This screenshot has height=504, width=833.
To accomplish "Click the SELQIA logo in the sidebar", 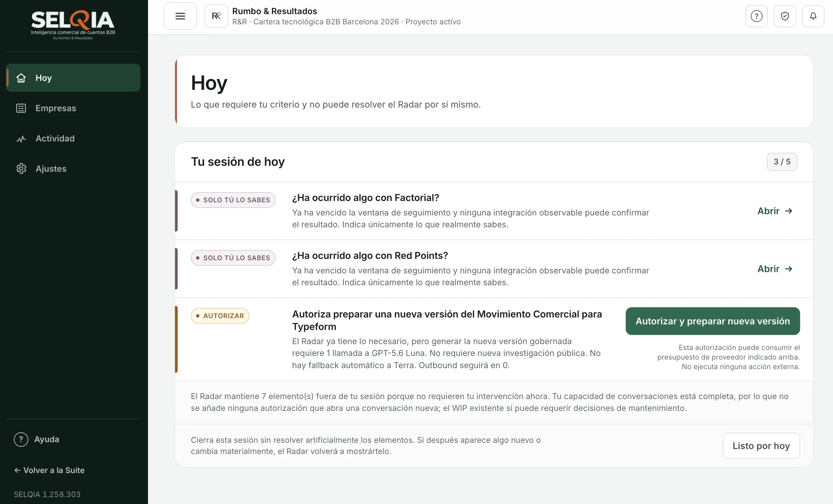I will (x=73, y=25).
